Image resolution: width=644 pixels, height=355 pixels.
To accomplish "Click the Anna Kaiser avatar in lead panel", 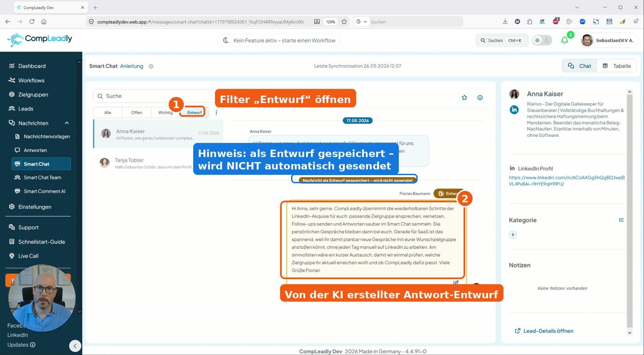I will (x=514, y=94).
